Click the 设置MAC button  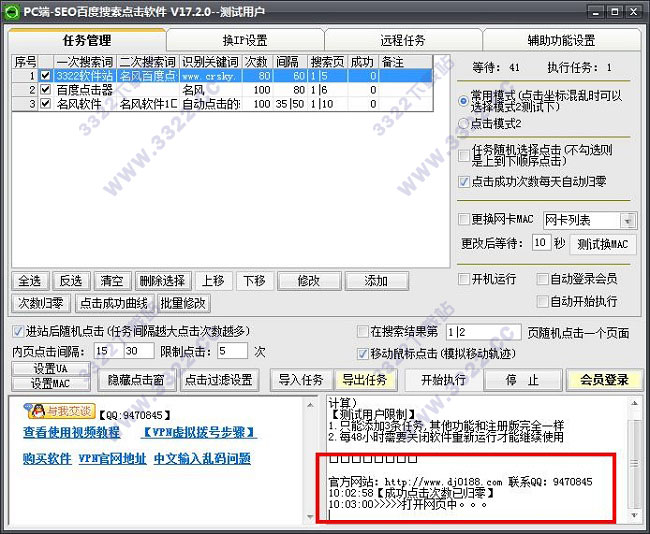click(51, 384)
